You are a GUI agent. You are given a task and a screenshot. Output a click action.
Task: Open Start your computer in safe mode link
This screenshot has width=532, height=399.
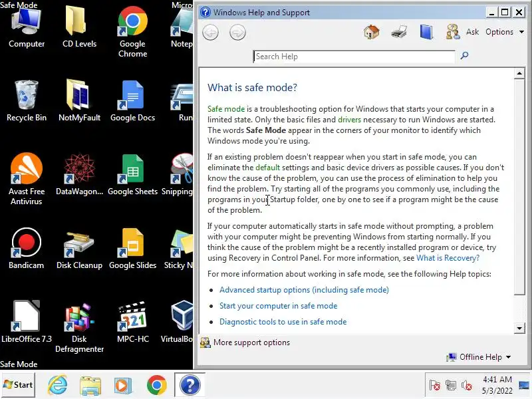(x=278, y=306)
